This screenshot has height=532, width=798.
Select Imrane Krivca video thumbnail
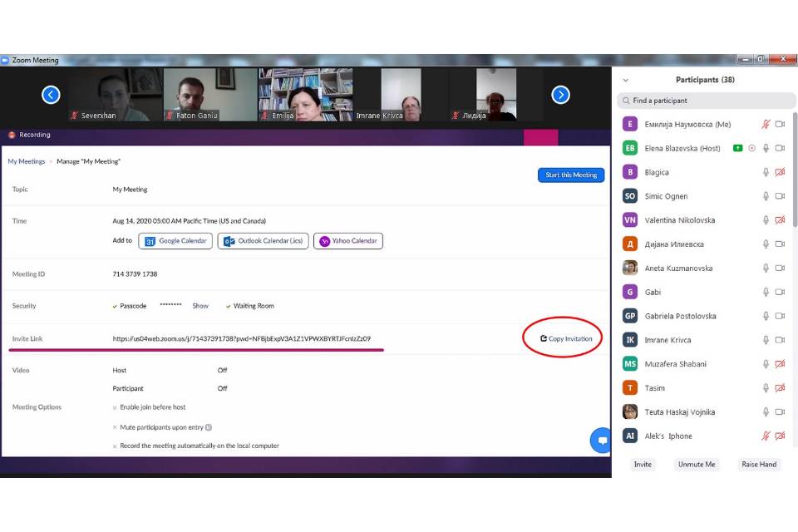pyautogui.click(x=401, y=95)
